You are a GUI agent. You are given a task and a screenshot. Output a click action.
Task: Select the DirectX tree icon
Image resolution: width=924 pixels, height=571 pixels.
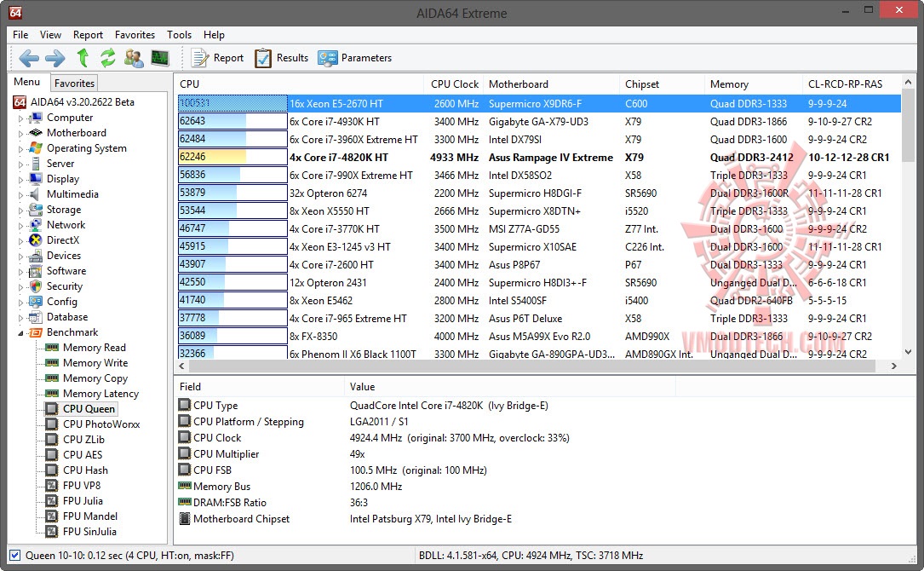pyautogui.click(x=36, y=240)
